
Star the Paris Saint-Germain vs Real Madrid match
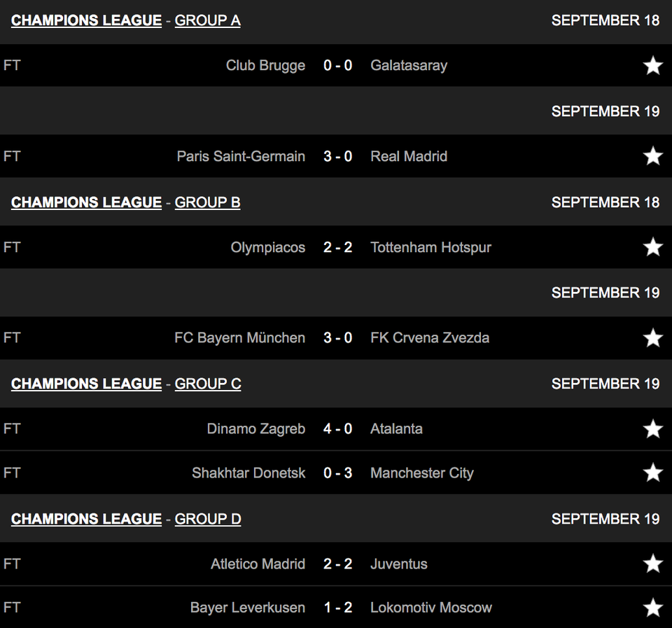(x=652, y=156)
